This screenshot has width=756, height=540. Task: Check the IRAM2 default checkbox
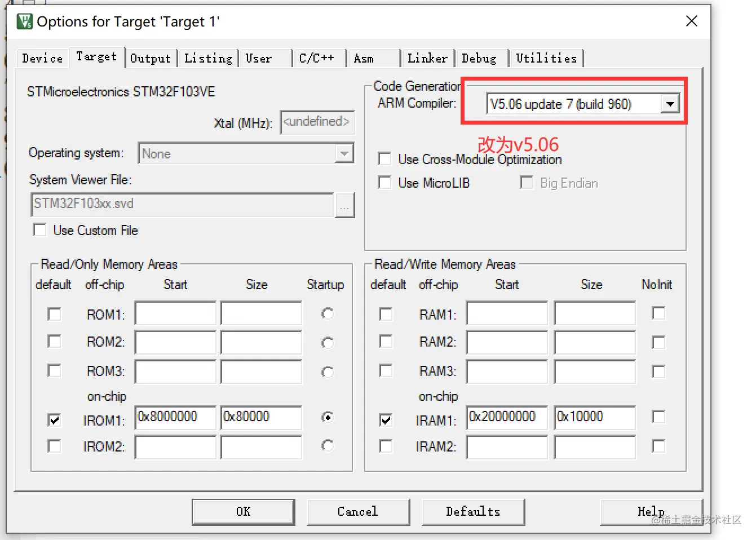tap(386, 446)
